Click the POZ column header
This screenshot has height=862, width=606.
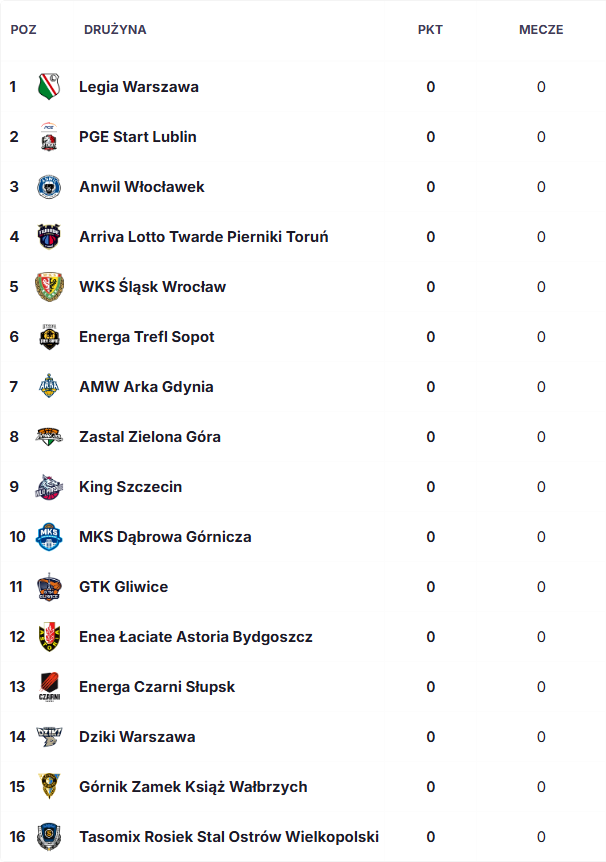click(24, 30)
